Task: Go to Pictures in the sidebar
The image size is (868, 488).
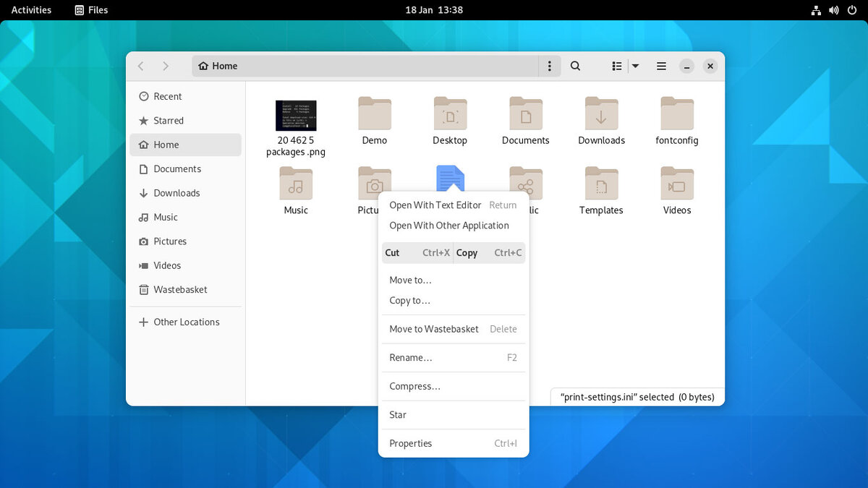Action: [x=185, y=241]
